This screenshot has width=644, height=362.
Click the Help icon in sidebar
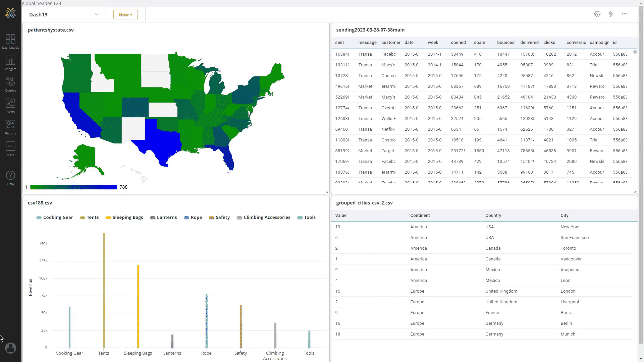(10, 176)
